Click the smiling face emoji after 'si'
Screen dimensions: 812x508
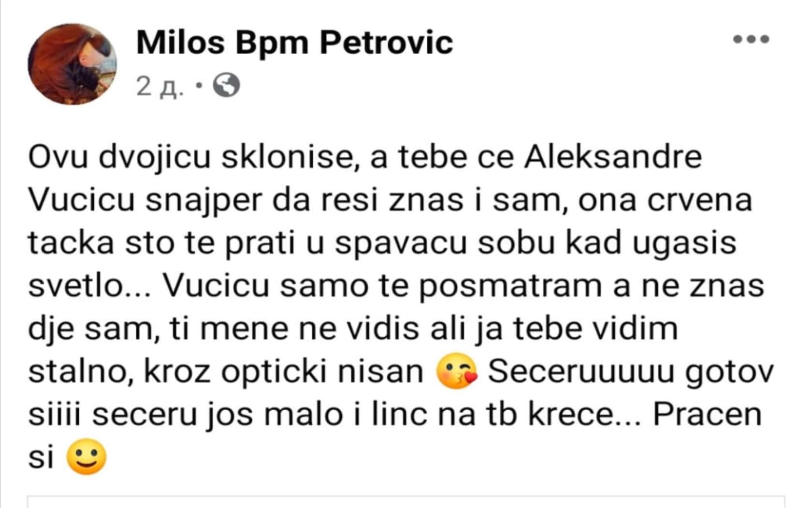point(87,457)
